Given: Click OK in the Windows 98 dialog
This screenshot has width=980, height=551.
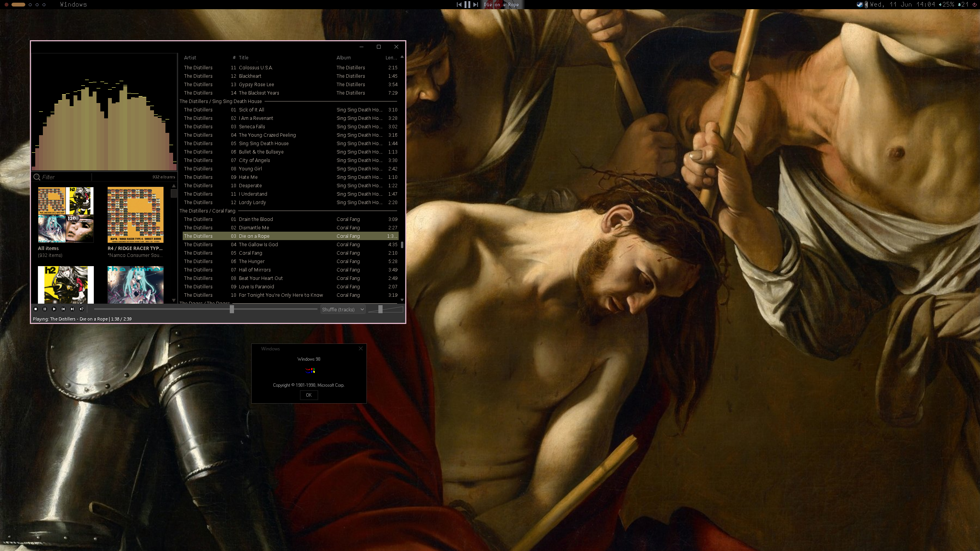Looking at the screenshot, I should point(309,395).
